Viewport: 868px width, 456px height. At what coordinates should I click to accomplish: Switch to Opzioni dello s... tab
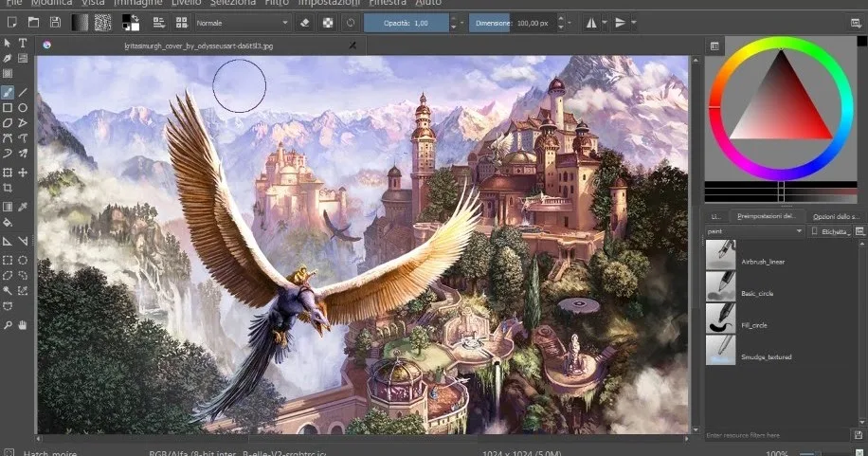click(836, 216)
